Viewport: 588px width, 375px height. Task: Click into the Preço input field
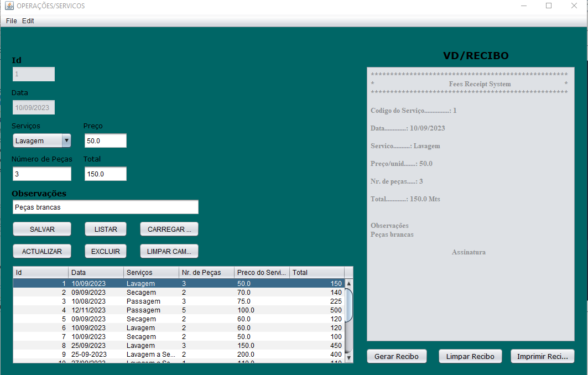coord(105,140)
